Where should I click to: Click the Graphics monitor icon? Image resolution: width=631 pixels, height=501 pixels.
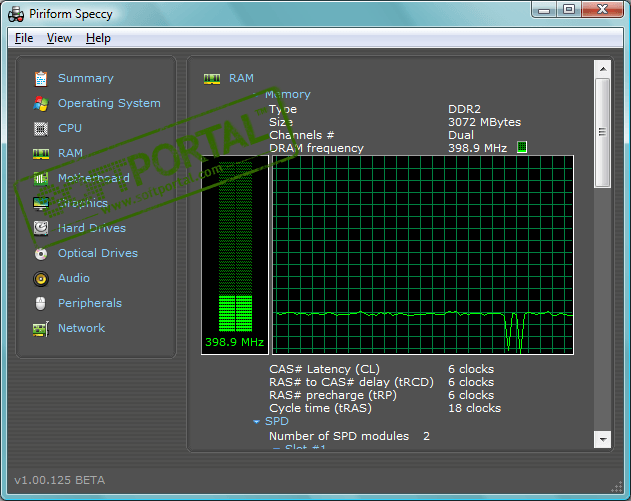coord(41,204)
